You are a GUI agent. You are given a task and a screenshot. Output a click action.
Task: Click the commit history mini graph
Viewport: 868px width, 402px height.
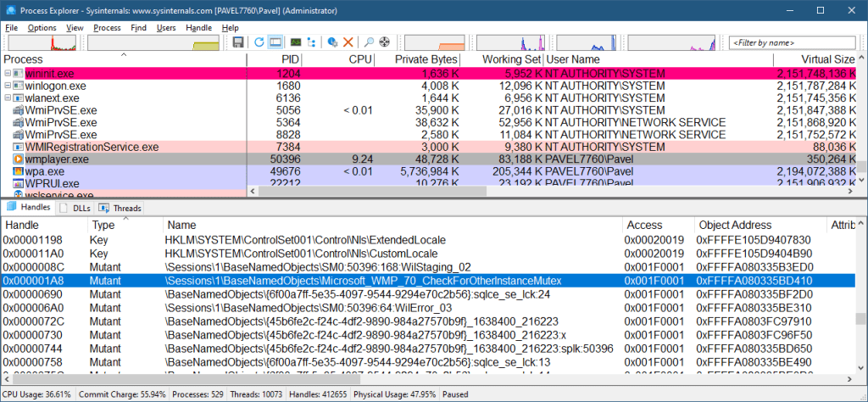pyautogui.click(x=153, y=42)
